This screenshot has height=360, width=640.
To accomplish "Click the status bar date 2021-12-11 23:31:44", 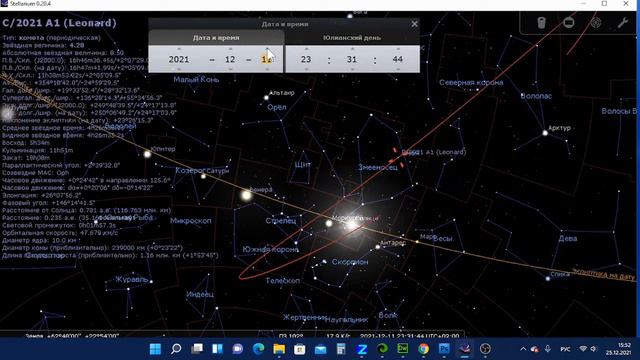I will [409, 336].
